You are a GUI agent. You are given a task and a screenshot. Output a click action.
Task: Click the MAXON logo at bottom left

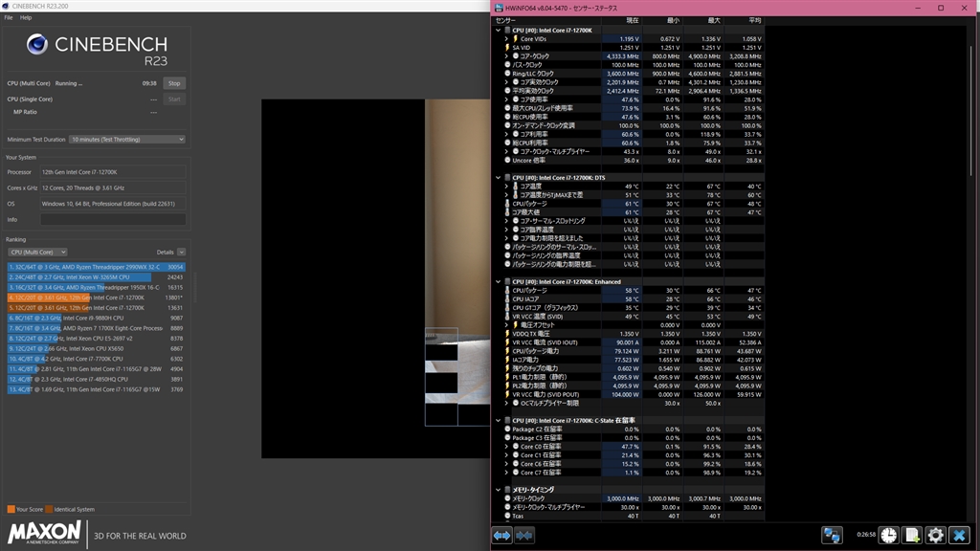(x=44, y=533)
